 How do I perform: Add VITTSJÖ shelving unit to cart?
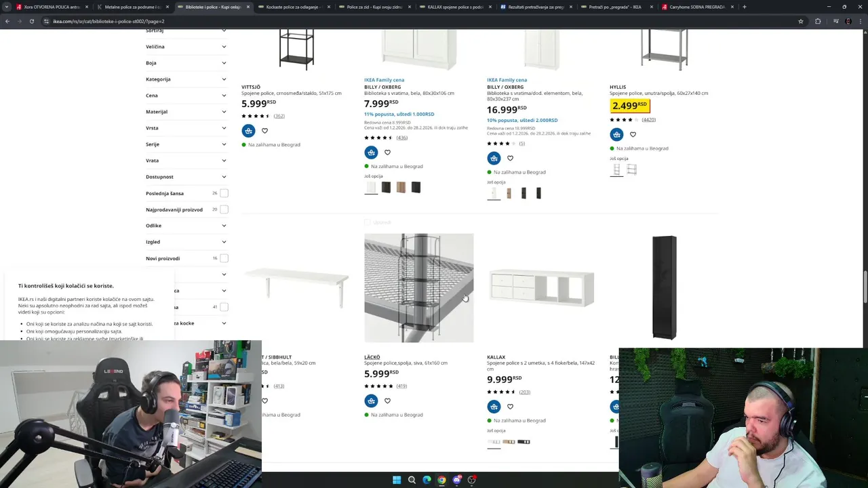point(248,131)
